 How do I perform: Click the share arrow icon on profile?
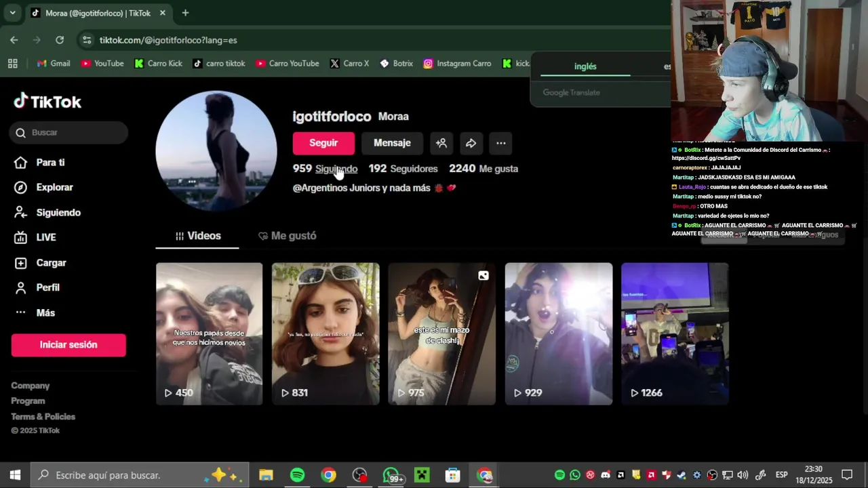click(471, 143)
